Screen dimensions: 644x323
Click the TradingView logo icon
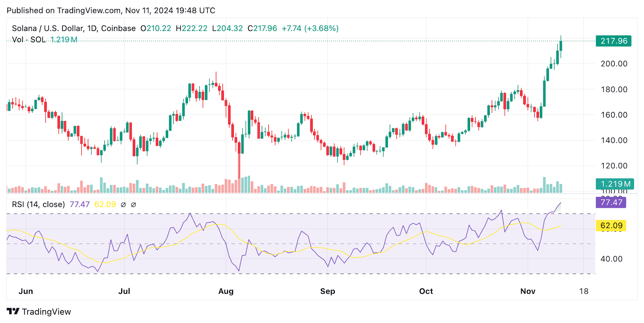click(x=13, y=311)
